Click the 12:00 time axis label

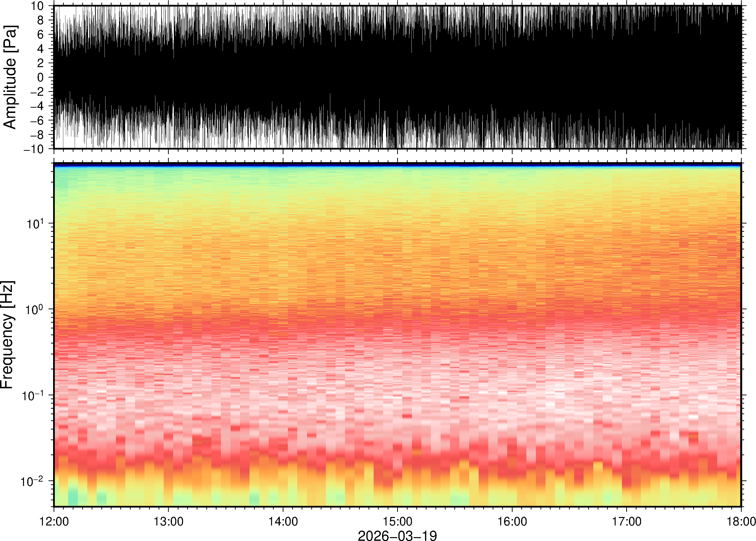point(54,521)
